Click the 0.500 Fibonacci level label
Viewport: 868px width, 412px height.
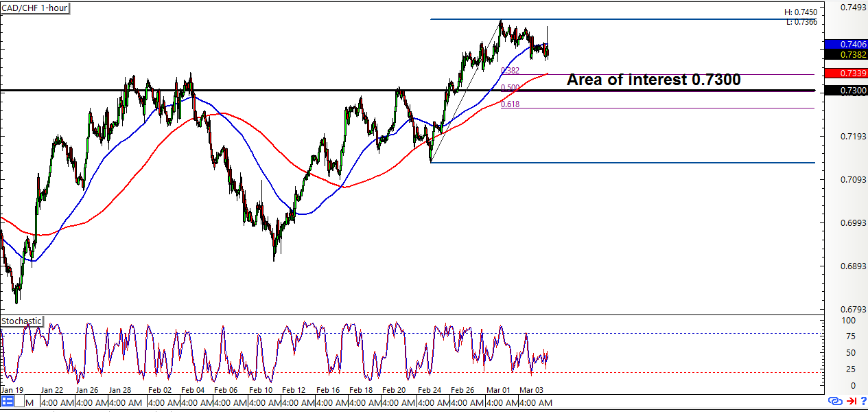click(510, 87)
